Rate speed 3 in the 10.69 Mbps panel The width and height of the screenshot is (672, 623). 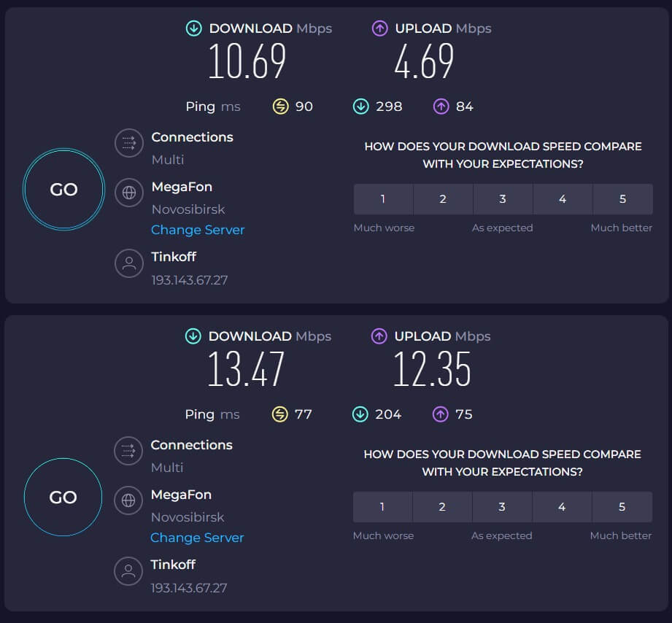[503, 199]
